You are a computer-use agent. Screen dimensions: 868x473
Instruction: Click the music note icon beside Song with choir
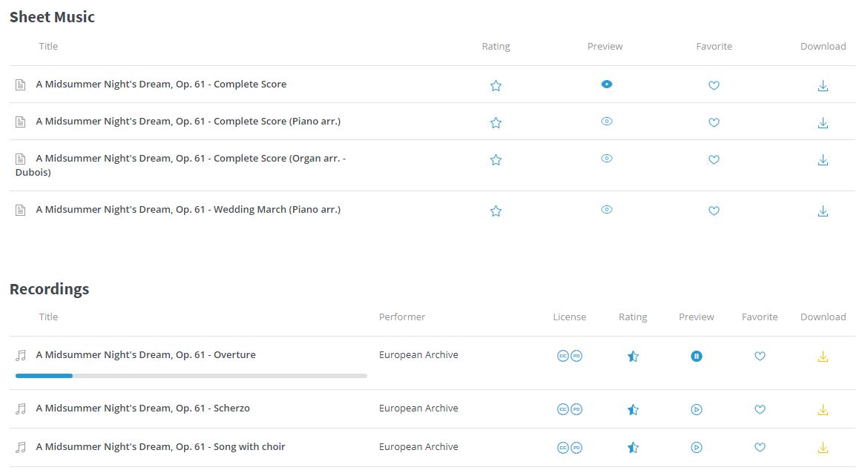tap(21, 447)
